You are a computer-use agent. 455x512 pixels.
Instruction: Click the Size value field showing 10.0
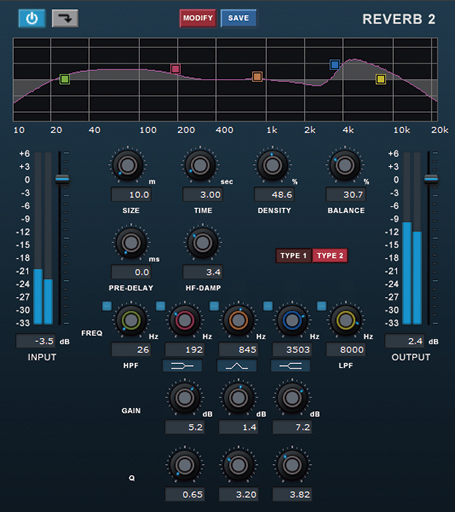[131, 195]
